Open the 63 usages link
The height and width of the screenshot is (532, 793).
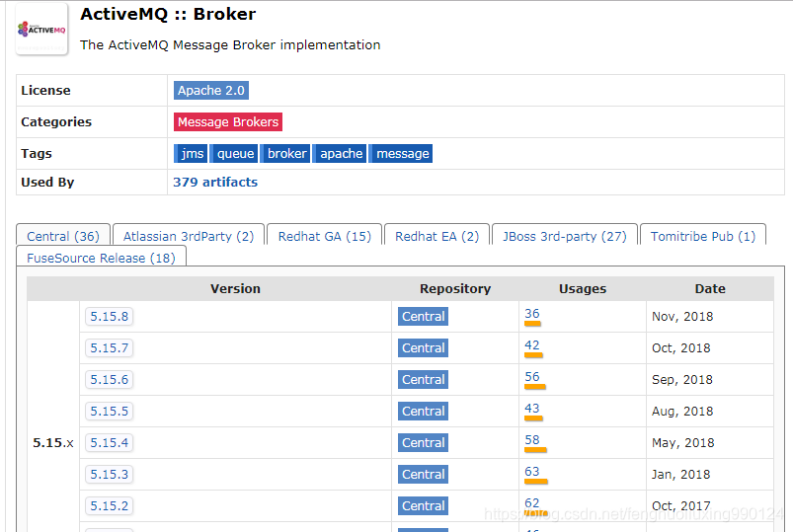[532, 472]
